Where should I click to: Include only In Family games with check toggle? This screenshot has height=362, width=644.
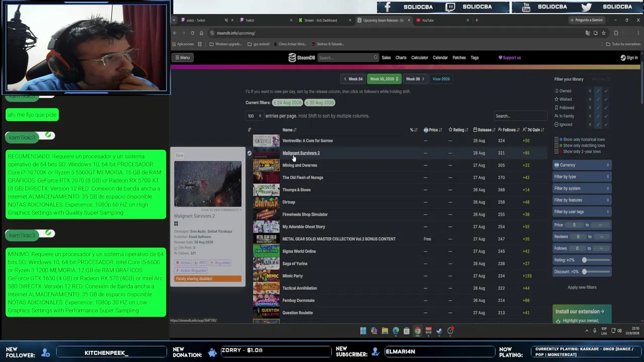pyautogui.click(x=606, y=116)
